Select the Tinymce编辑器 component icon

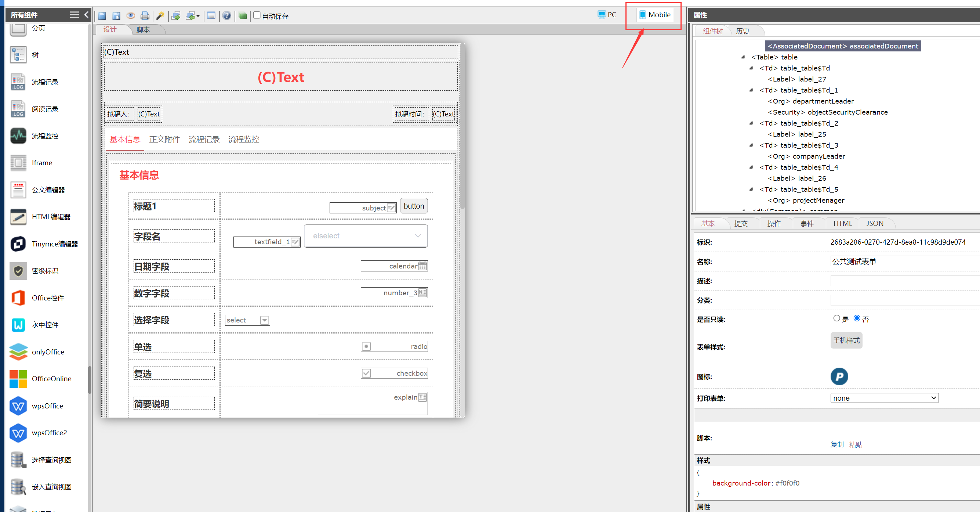pos(18,244)
